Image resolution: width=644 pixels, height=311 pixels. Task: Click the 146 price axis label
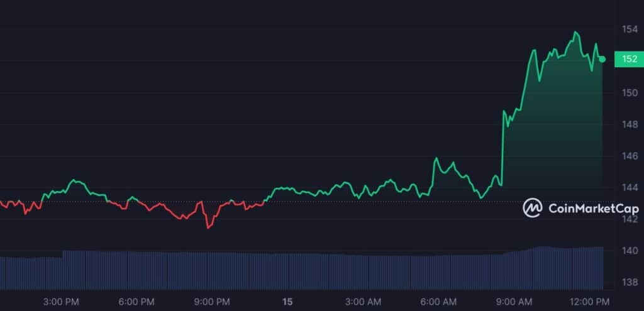click(630, 156)
